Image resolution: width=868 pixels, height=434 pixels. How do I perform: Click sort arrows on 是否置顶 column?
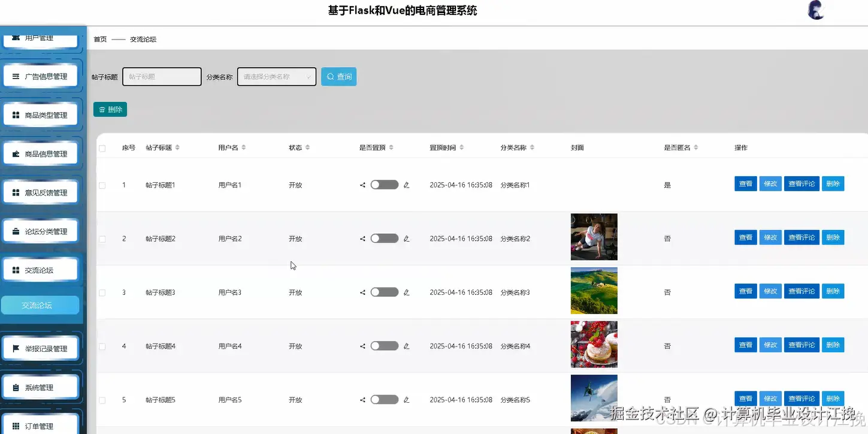pyautogui.click(x=391, y=147)
